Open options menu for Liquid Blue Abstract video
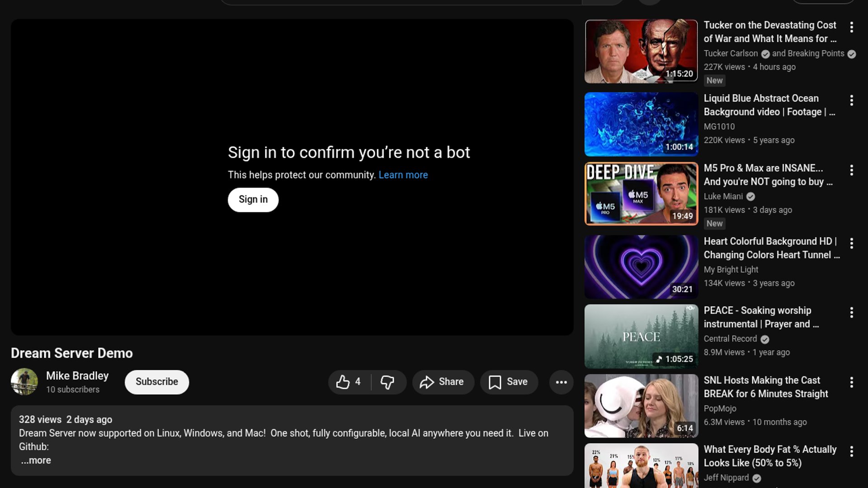868x488 pixels. pos(851,100)
